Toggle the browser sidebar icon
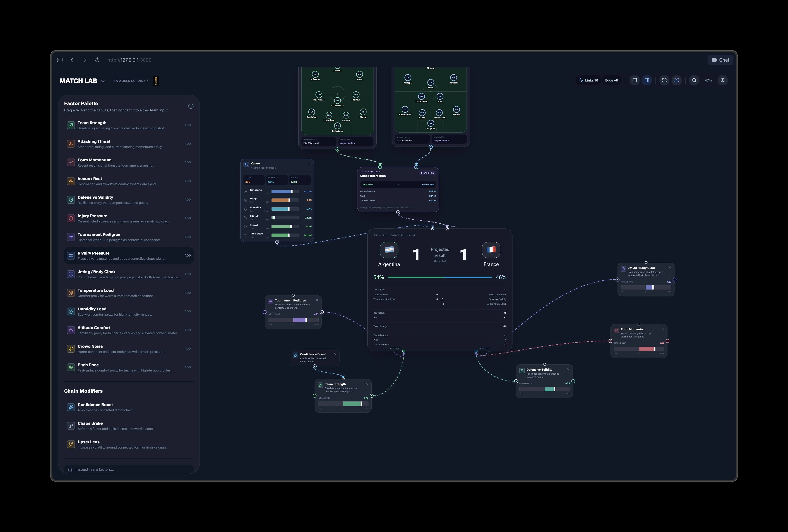This screenshot has height=532, width=788. pos(60,60)
